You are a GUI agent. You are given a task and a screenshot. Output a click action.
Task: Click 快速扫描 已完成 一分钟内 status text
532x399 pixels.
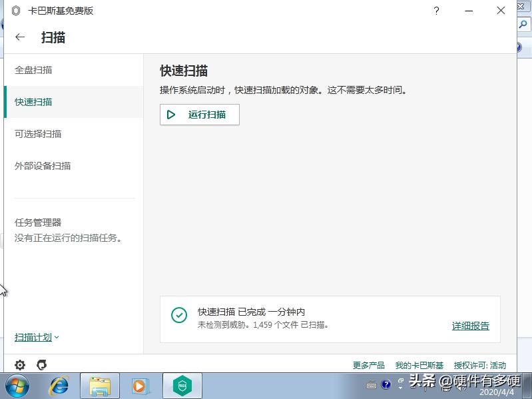251,312
